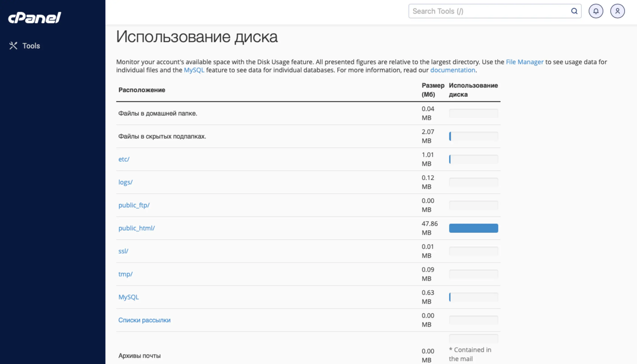
Task: Open the logs/ directory link
Action: tap(125, 182)
